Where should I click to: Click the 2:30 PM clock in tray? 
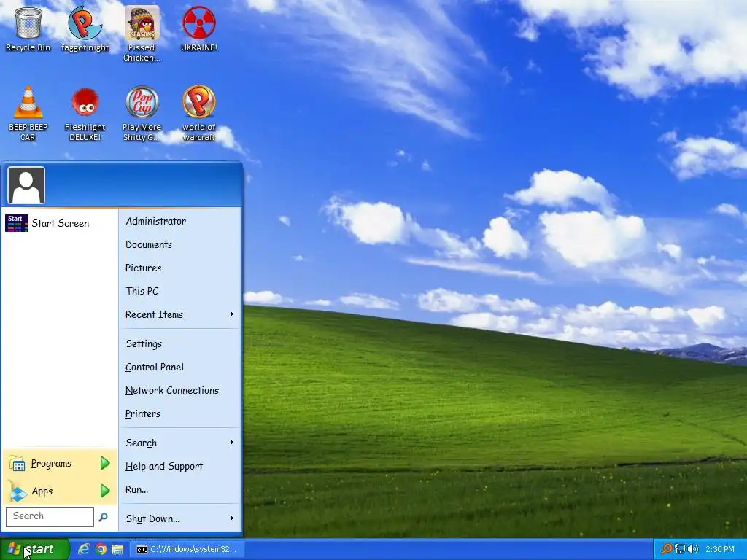720,549
